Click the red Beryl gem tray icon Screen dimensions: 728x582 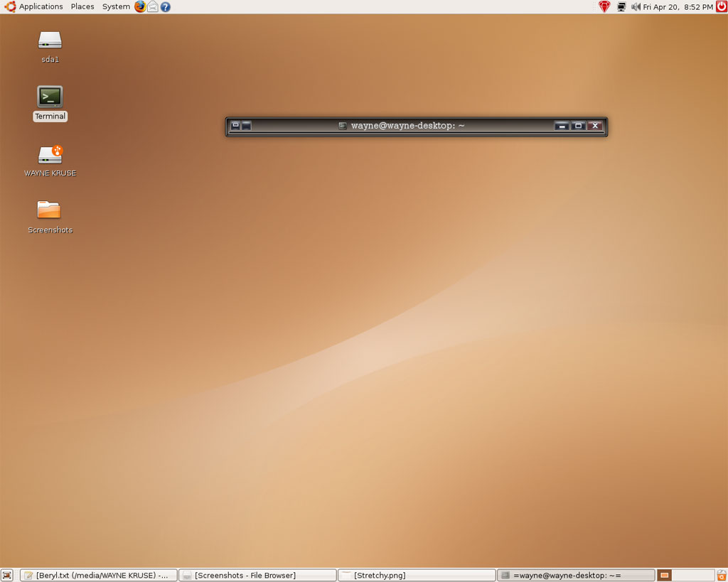point(604,6)
